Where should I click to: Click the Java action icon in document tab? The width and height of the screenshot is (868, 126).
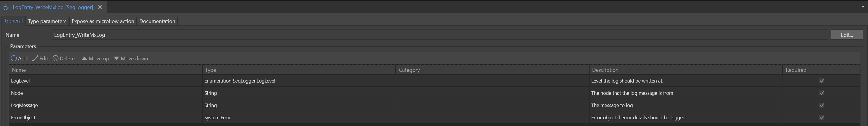click(x=6, y=7)
